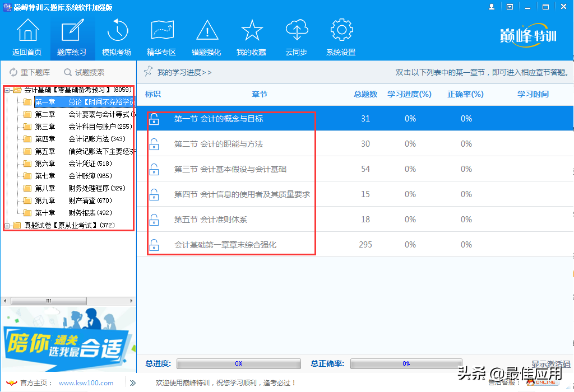Click the 总进度 progress bar

239,364
